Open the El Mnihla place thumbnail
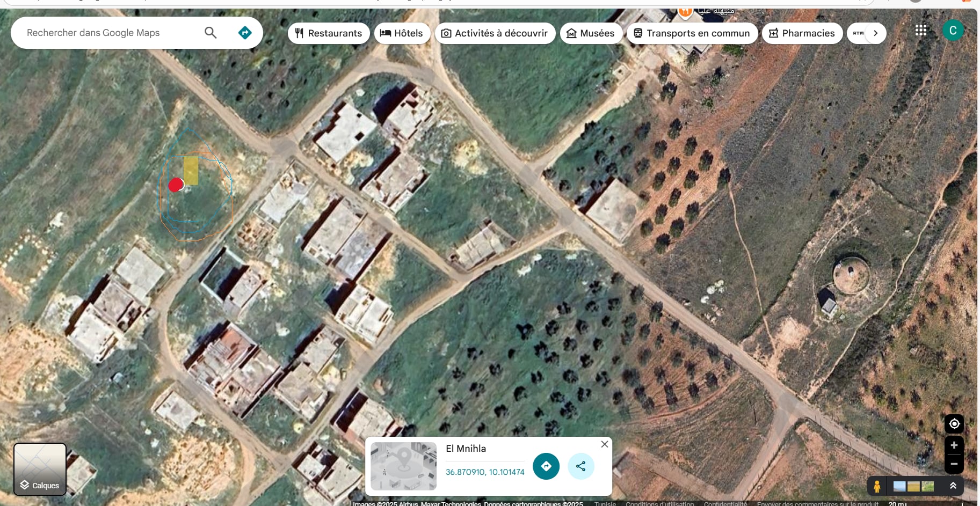The image size is (980, 506). click(x=403, y=466)
